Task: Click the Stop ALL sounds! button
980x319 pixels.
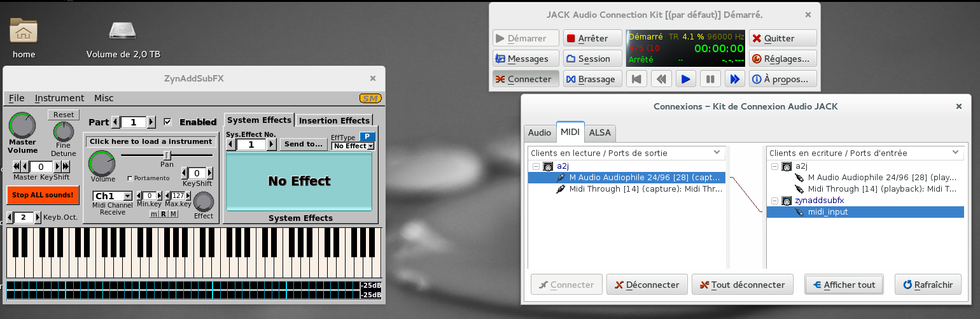Action: [43, 195]
